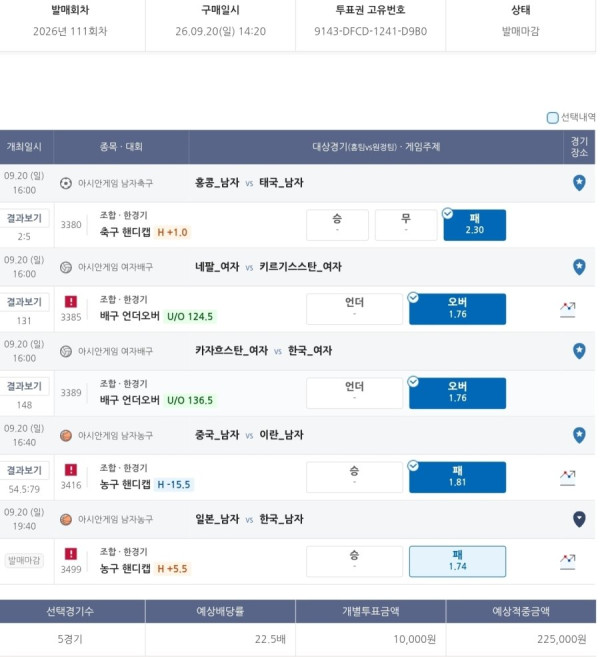Select 패 1.74 option for 일본_남자 vs 한국_남자
Viewport: 600px width, 657px height.
[x=458, y=561]
